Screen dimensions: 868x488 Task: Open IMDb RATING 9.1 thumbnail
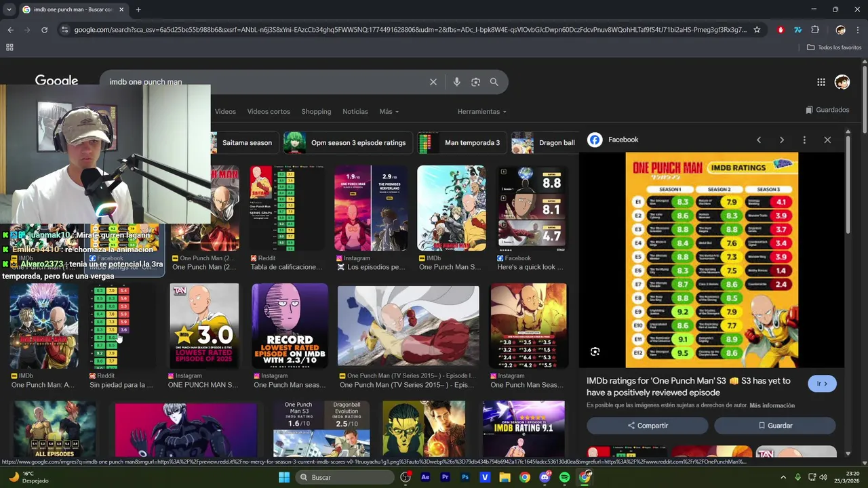524,429
